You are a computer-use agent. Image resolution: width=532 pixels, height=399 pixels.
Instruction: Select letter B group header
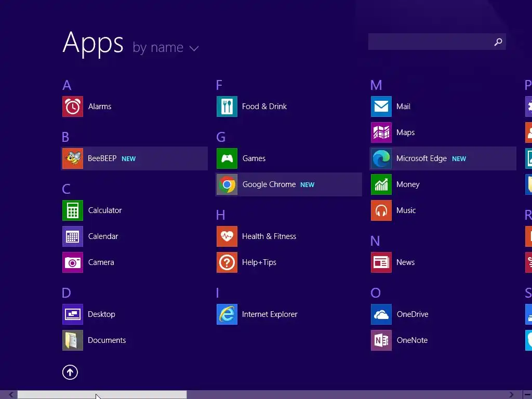65,137
